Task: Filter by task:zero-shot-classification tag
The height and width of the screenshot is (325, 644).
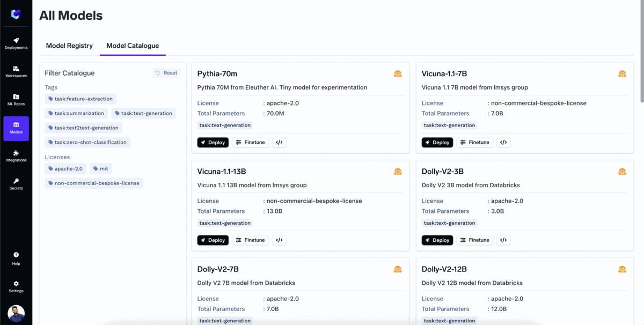Action: [x=87, y=142]
